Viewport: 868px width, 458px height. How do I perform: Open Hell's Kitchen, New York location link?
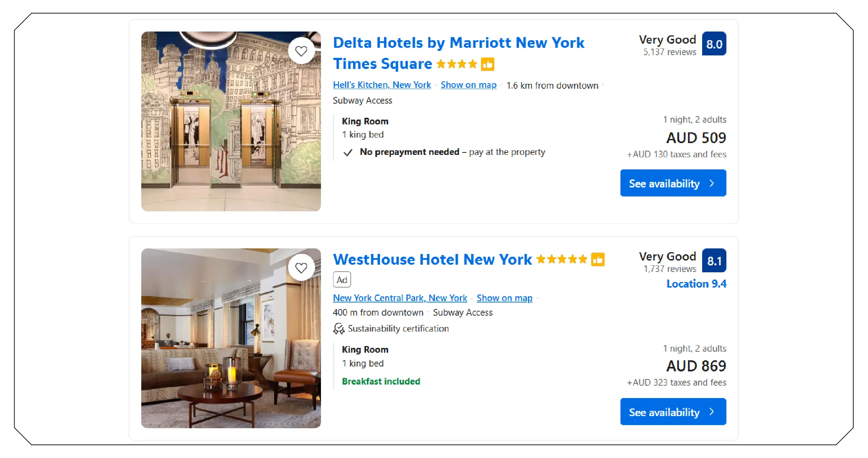(x=382, y=85)
